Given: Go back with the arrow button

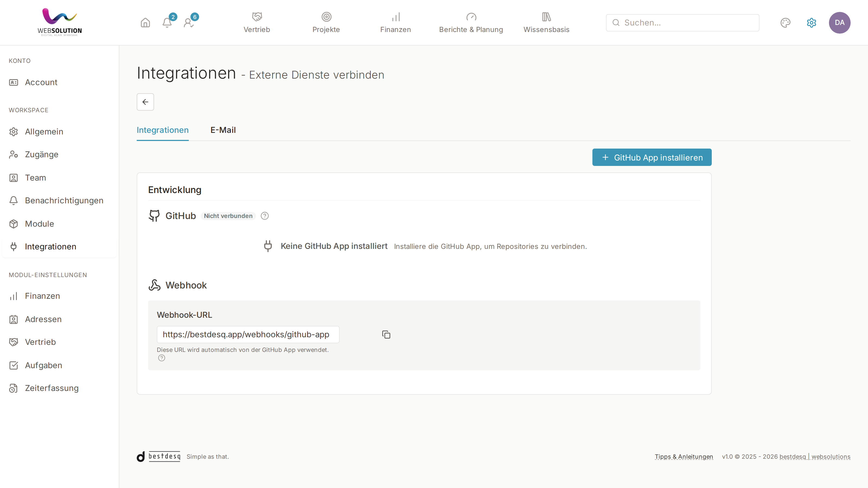Looking at the screenshot, I should [x=145, y=102].
